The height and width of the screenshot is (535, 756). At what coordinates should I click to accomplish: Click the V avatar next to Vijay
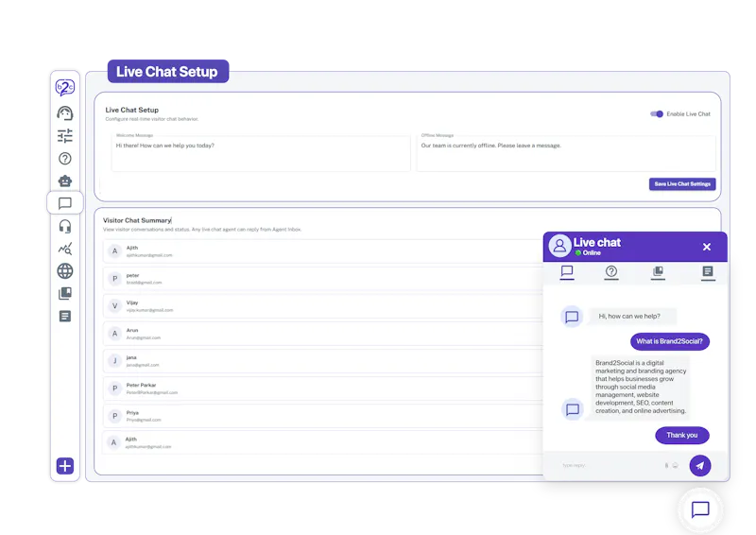[x=114, y=306]
